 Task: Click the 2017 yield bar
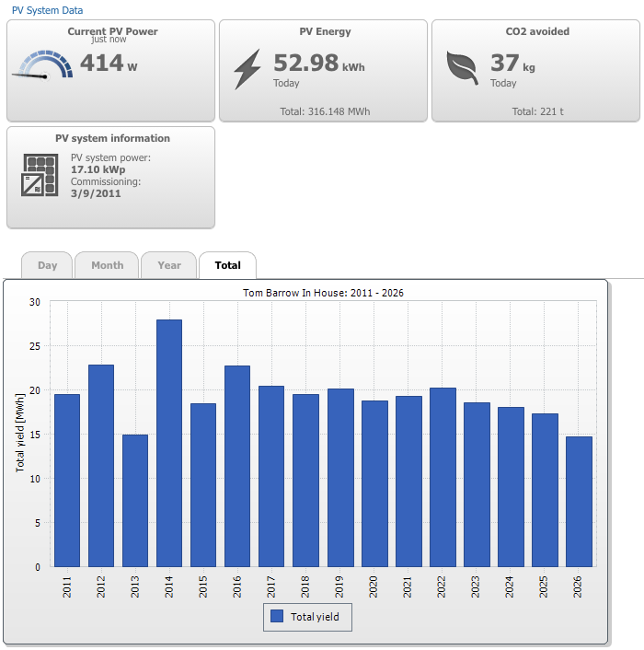271,476
